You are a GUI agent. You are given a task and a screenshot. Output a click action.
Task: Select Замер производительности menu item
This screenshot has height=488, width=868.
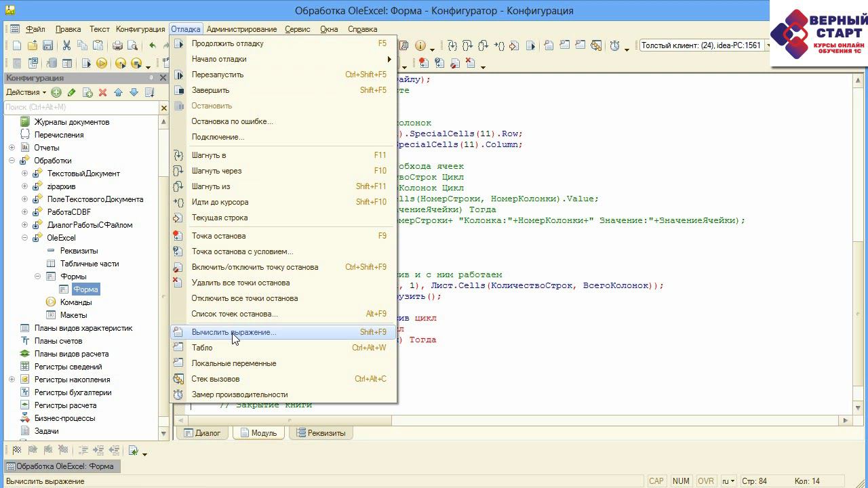point(239,394)
